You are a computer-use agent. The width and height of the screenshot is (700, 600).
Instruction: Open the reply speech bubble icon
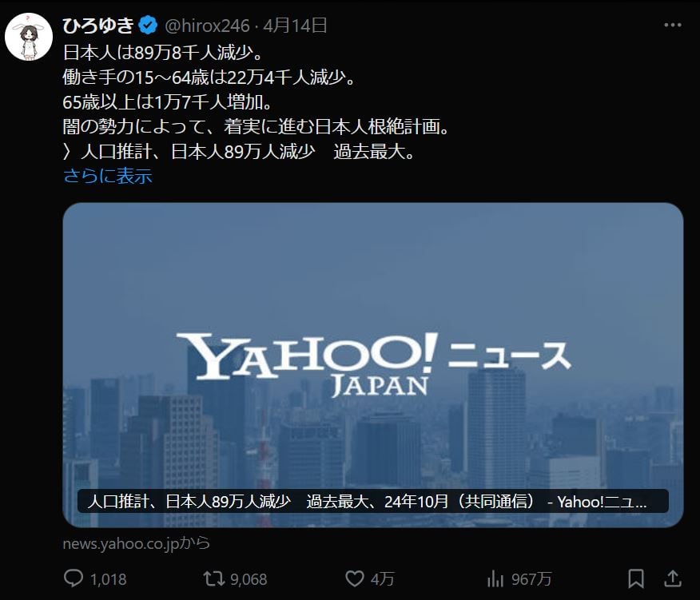[x=74, y=578]
